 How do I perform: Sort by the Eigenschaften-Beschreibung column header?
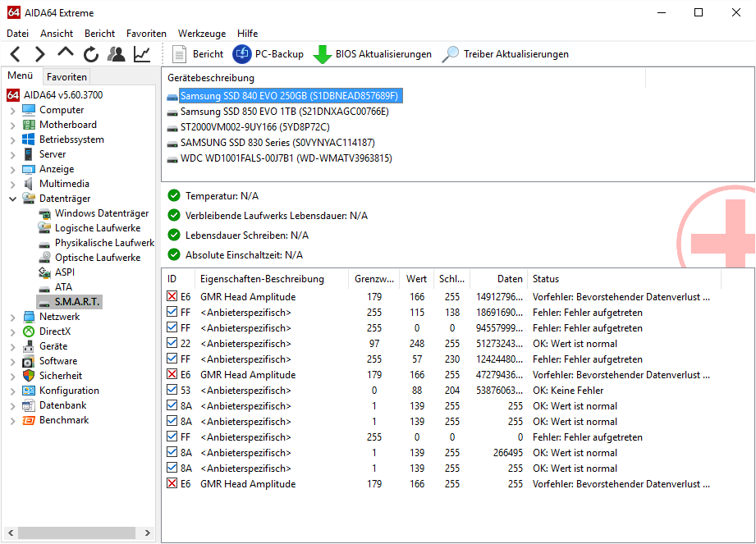coord(272,279)
